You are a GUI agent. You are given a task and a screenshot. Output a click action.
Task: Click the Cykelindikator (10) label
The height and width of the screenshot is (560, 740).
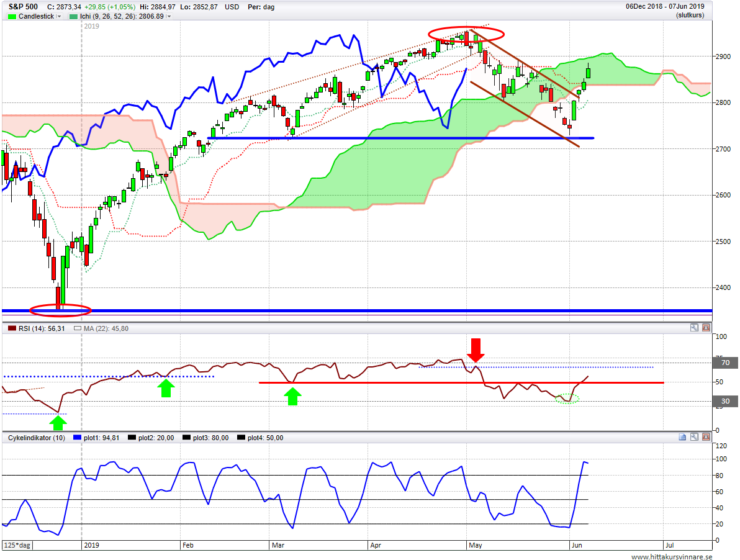pyautogui.click(x=37, y=438)
